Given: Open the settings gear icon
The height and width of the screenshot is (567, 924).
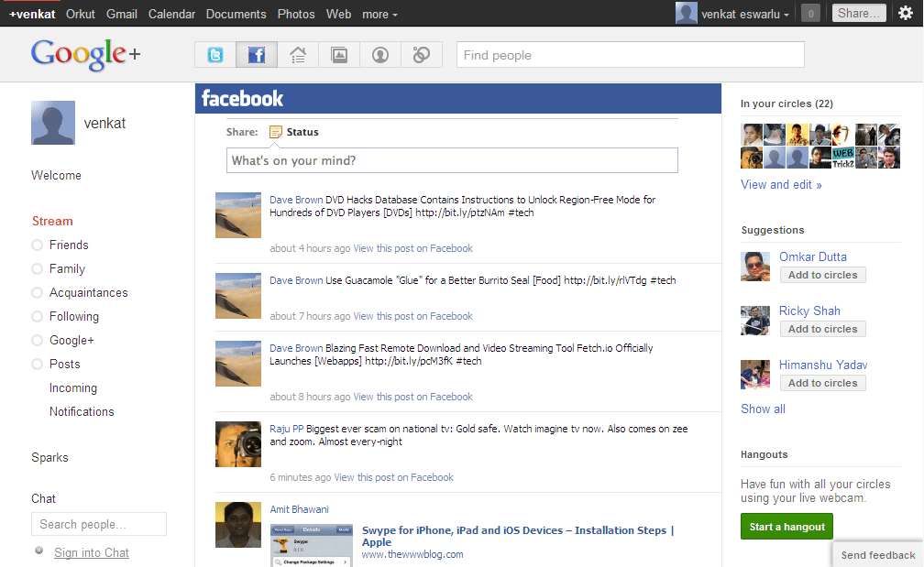Looking at the screenshot, I should [x=906, y=13].
